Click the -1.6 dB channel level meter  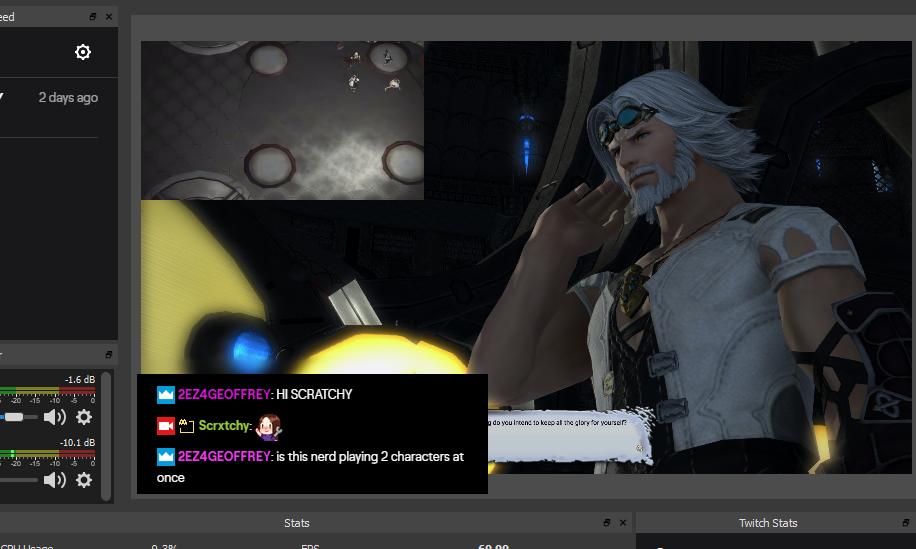[47, 390]
